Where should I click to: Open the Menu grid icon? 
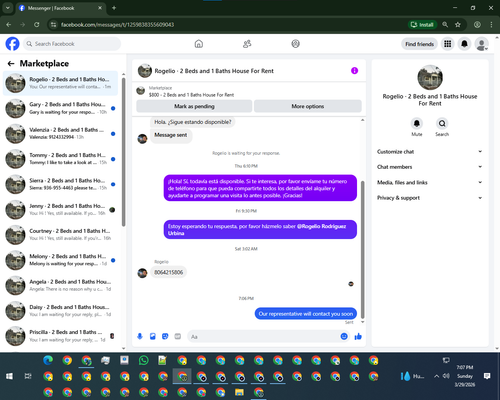click(448, 44)
